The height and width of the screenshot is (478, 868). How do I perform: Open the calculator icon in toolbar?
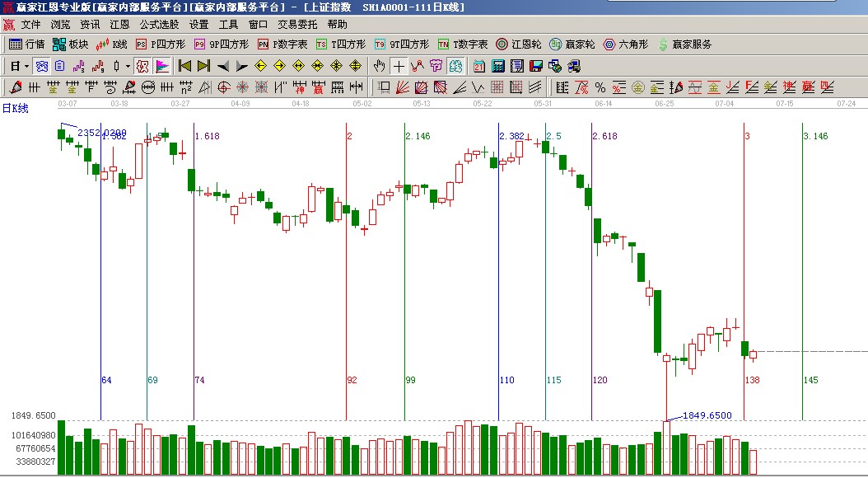click(498, 66)
